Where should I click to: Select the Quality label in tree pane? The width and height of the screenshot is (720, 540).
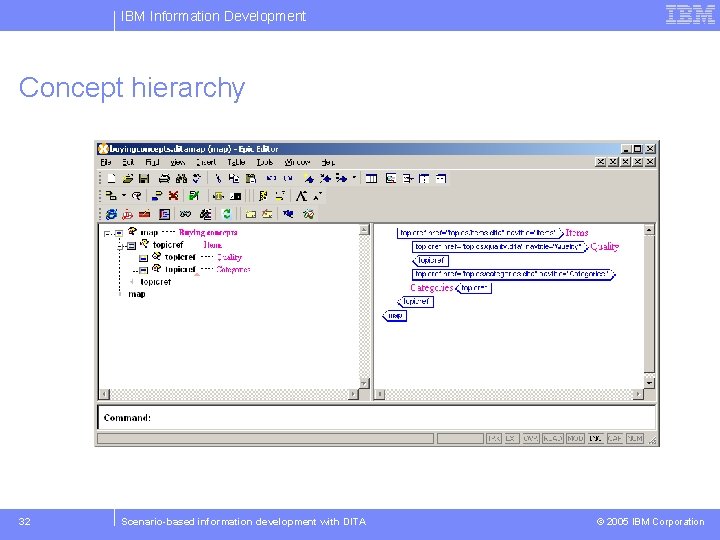(229, 257)
